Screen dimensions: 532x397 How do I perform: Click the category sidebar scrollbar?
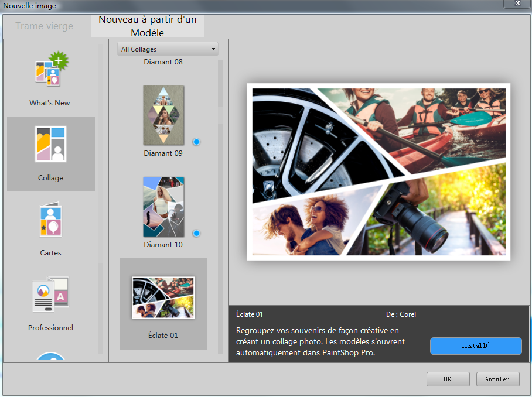[x=101, y=198]
